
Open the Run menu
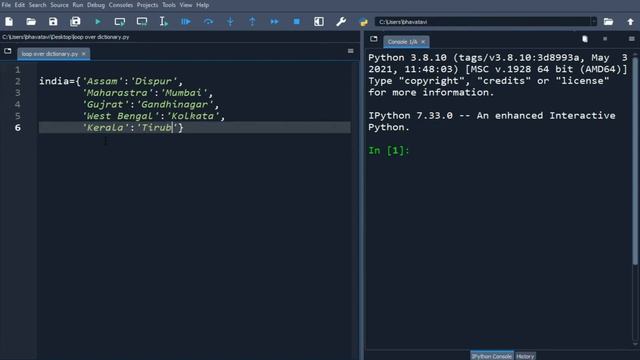point(78,5)
